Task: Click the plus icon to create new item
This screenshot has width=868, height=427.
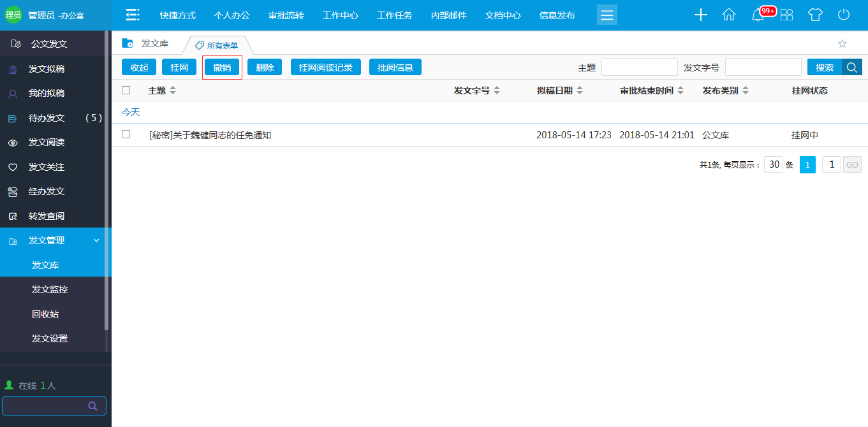Action: click(700, 15)
